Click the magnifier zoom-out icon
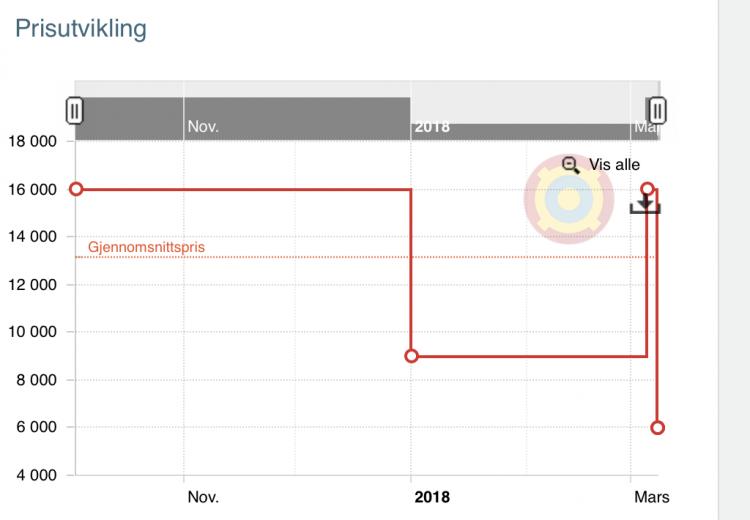750x520 pixels. 570,166
